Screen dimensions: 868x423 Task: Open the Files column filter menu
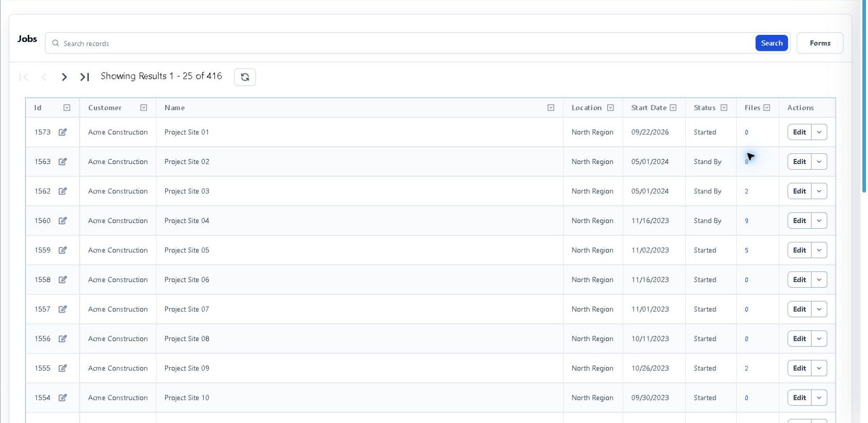tap(767, 108)
